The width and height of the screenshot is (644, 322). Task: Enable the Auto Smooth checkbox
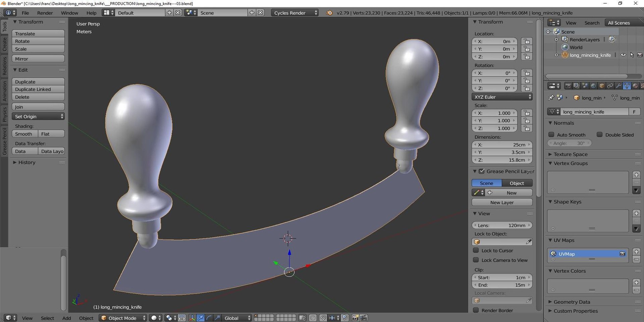coord(551,135)
